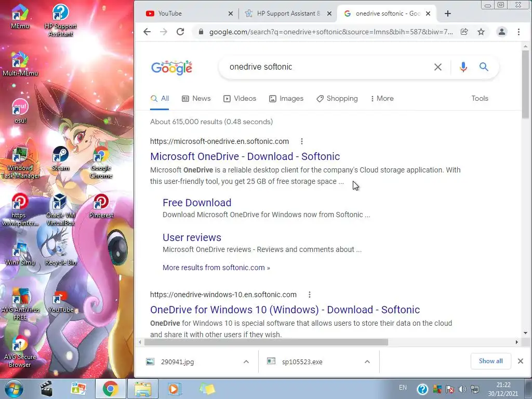Click the Google holiday logo

click(x=171, y=68)
